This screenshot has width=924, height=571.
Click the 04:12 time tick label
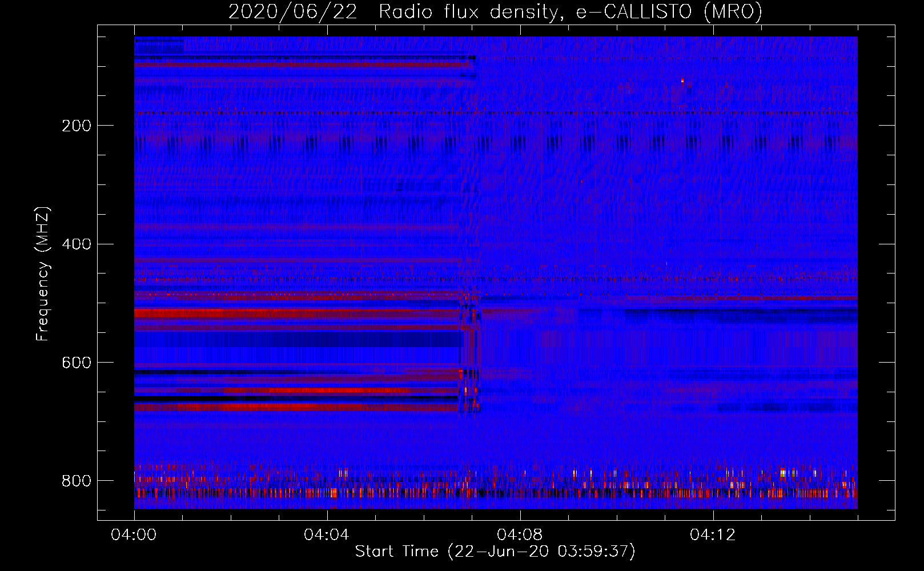[713, 535]
